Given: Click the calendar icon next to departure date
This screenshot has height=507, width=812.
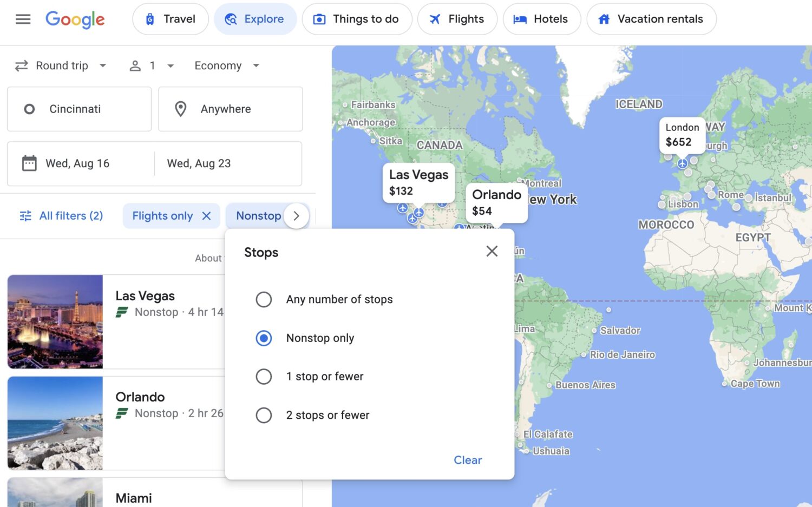Looking at the screenshot, I should (x=28, y=163).
